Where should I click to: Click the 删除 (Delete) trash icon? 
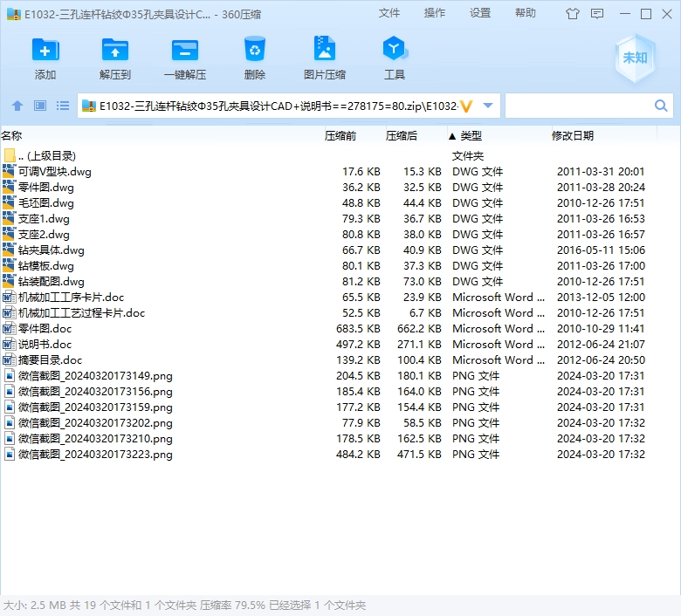(255, 49)
